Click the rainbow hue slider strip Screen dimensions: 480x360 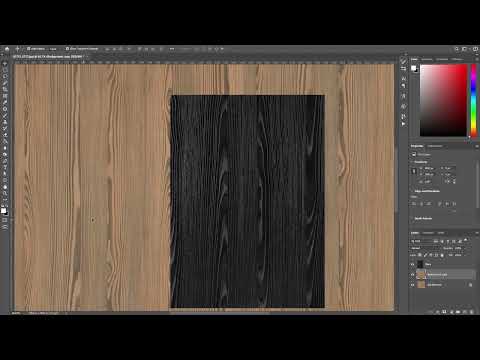tap(473, 100)
